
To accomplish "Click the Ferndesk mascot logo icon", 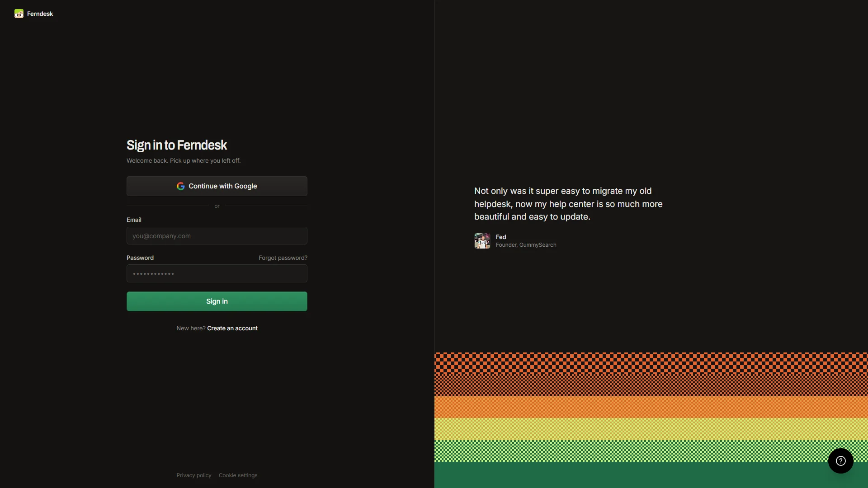I will click(19, 14).
